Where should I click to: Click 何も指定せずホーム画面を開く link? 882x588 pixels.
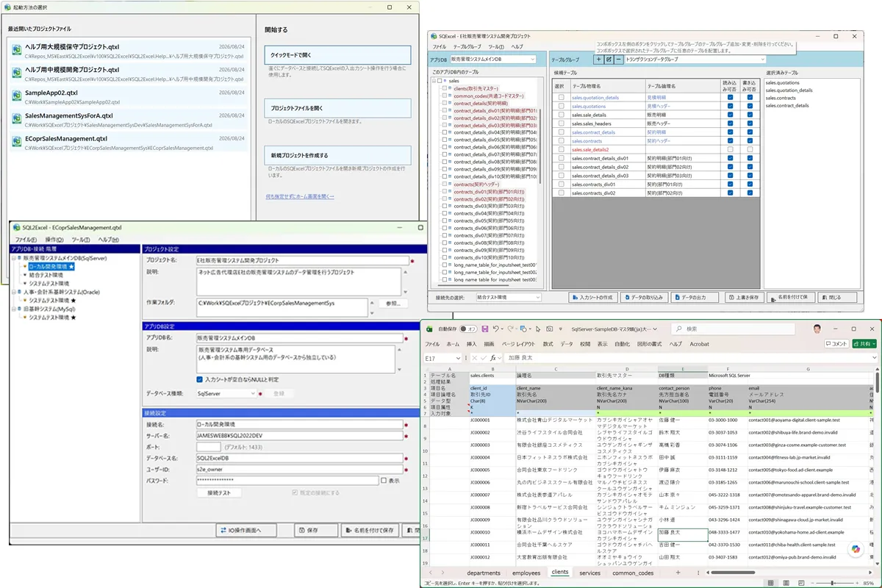(300, 196)
